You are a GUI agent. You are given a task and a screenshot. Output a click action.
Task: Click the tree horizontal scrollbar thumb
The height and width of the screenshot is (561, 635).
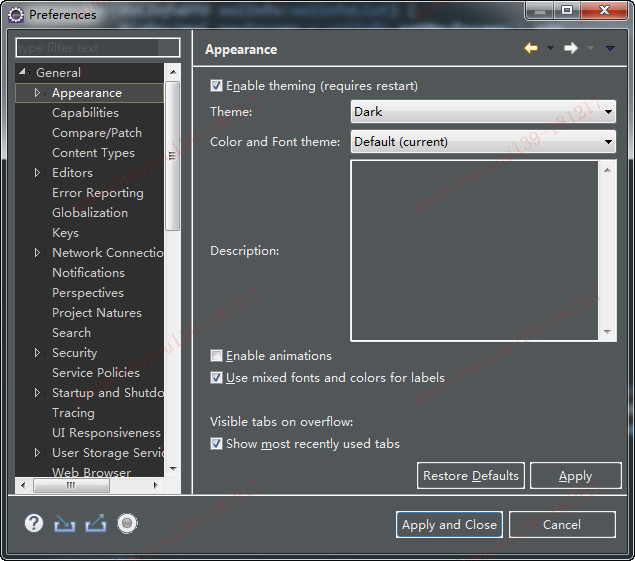point(71,485)
